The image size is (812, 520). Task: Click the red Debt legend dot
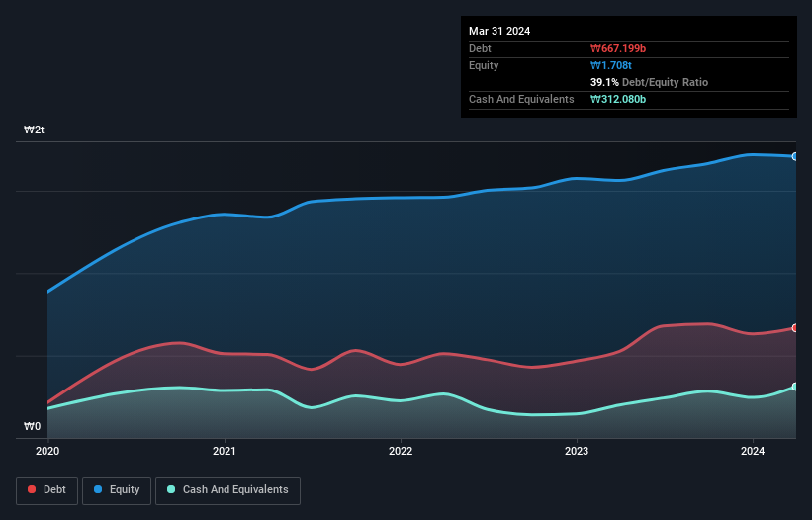[x=32, y=489]
